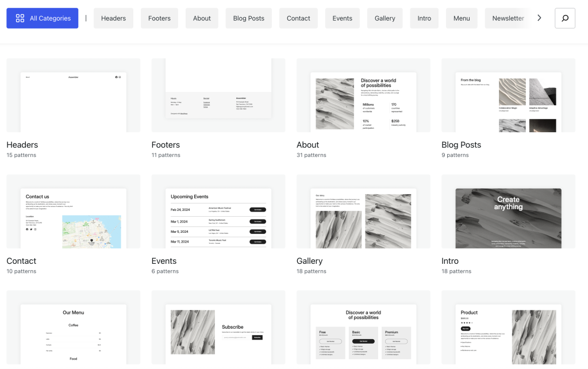Open the Footers pattern preview thumbnail

[218, 95]
